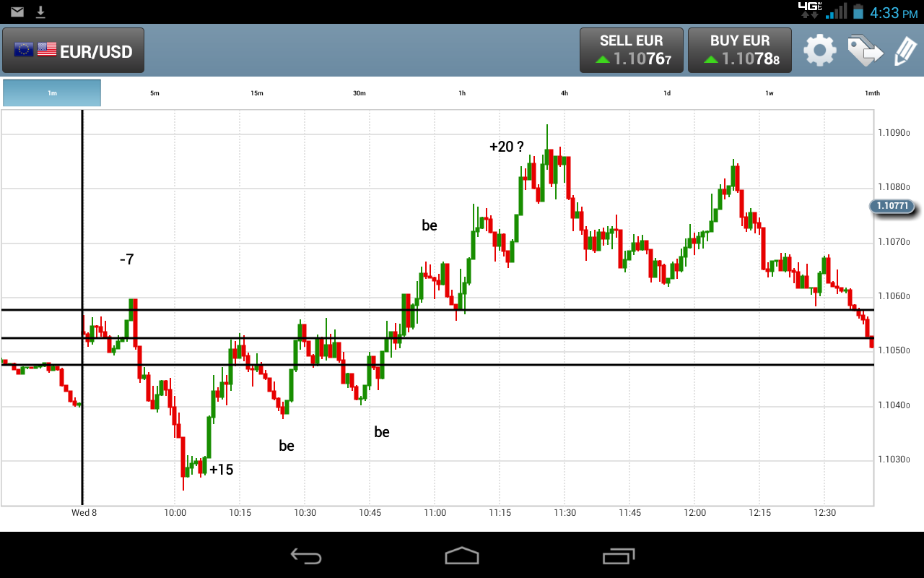The image size is (924, 578).
Task: Select the '-7' chart annotation
Action: (x=127, y=259)
